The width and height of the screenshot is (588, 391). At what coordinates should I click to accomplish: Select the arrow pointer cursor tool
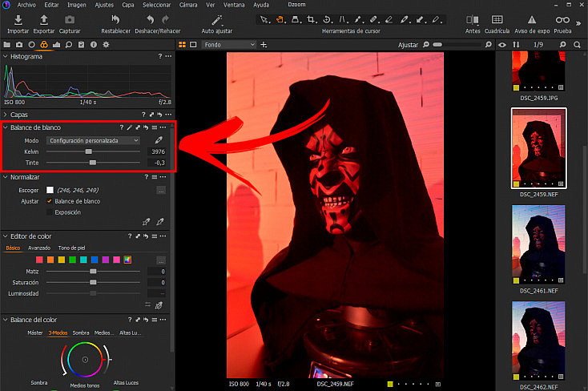pyautogui.click(x=264, y=19)
